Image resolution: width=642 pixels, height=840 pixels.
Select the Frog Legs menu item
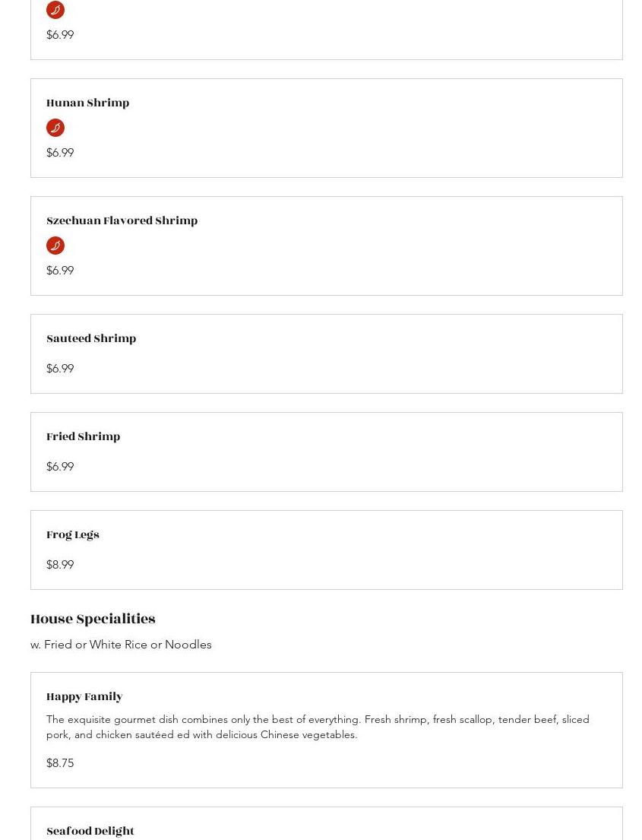(72, 535)
